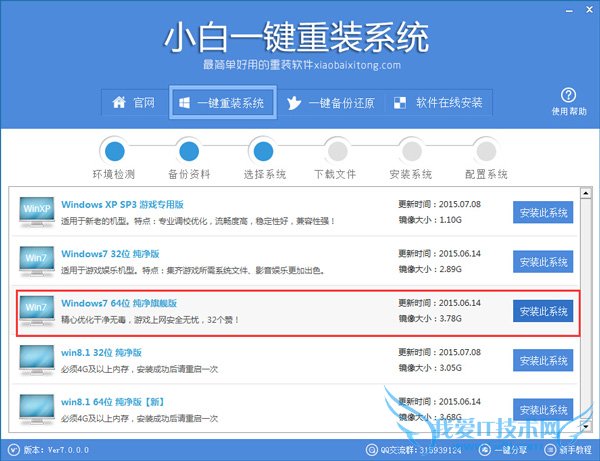Click the list scrollbar up arrow
Screen dimensions: 600x461
pos(585,193)
